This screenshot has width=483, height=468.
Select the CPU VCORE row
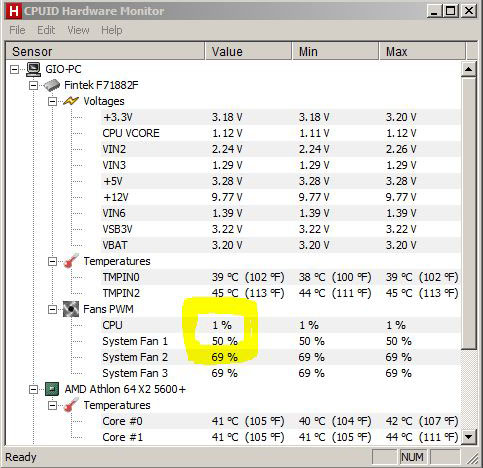(x=233, y=133)
